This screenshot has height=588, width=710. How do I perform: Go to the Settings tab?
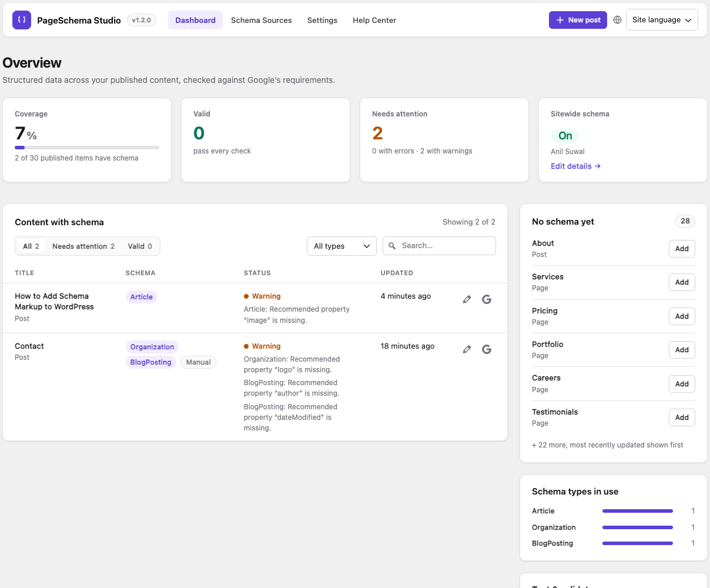[322, 20]
